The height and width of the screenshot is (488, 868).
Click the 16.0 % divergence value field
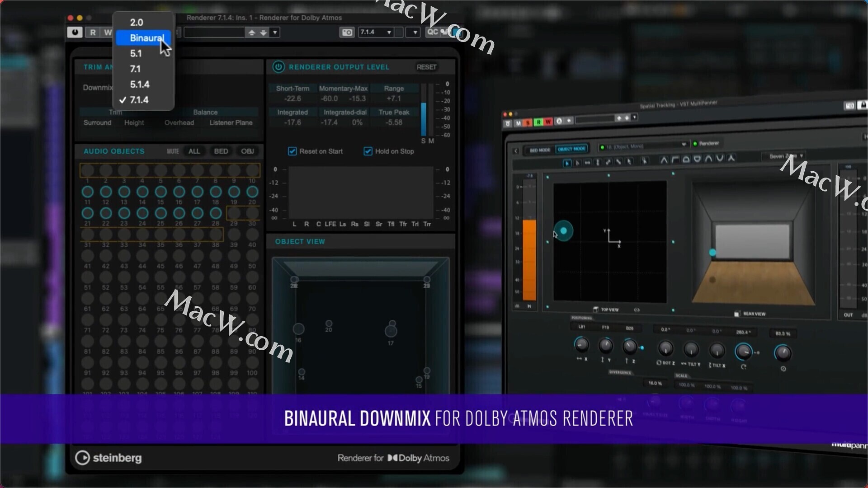click(655, 383)
